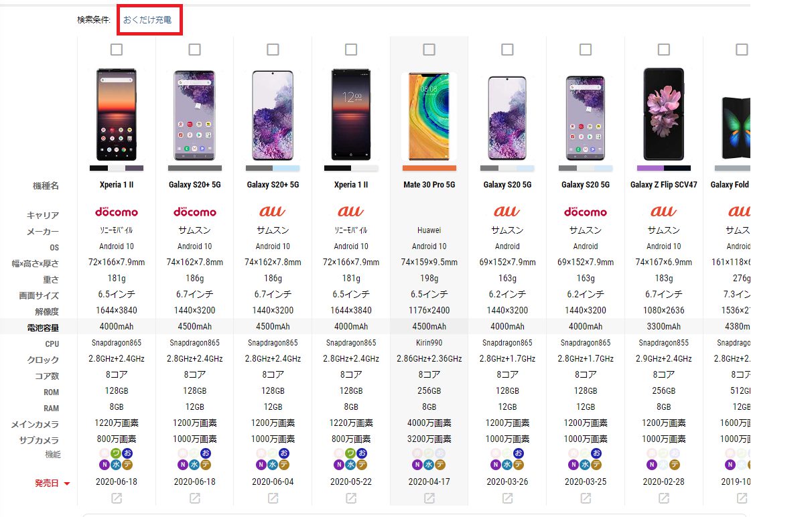Screen dimensions: 812x517
Task: Open external link for docomo Galaxy S20 5G
Action: [586, 498]
